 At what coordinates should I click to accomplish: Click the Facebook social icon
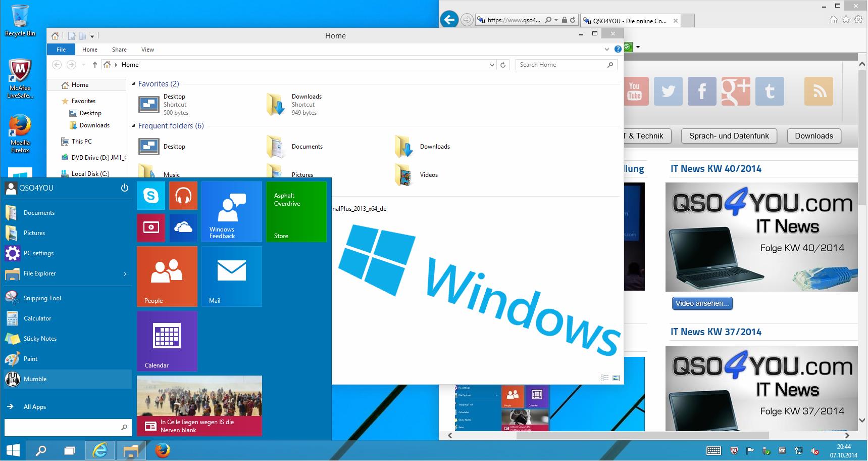[701, 91]
